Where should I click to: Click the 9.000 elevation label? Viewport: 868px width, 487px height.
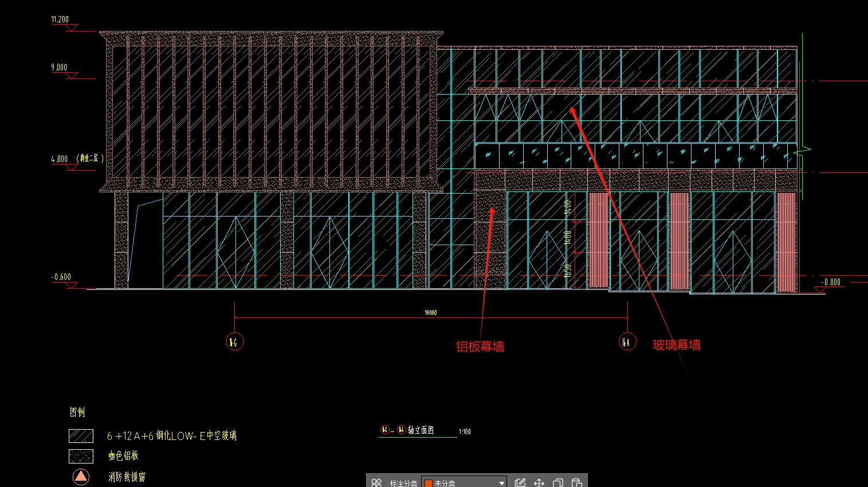[59, 68]
